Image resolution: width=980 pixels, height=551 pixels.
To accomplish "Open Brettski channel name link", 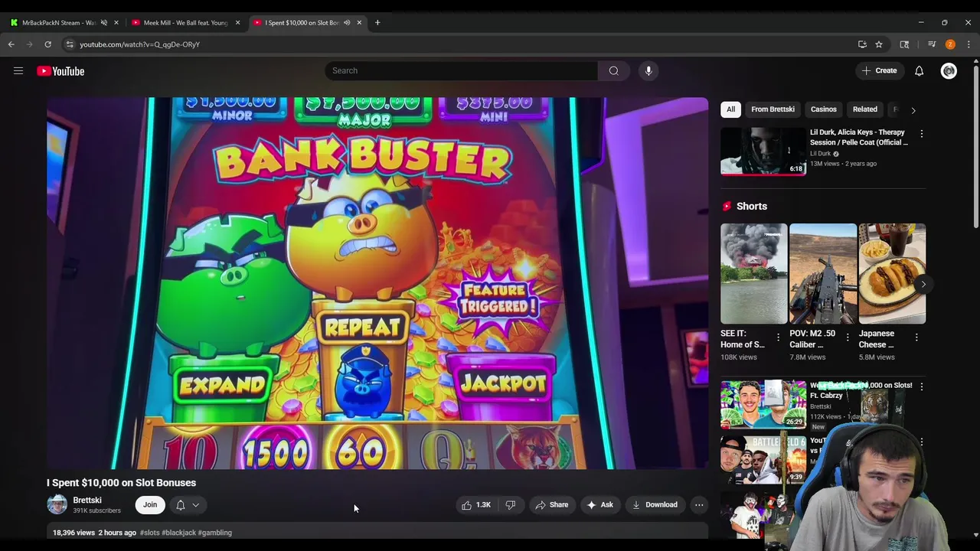I will tap(87, 500).
